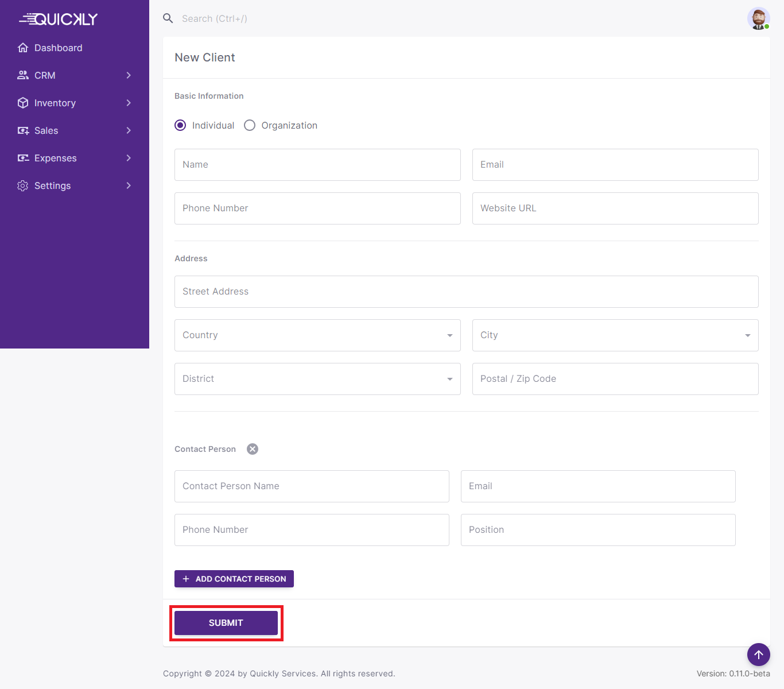Click the Inventory box icon
Viewport: 784px width, 689px height.
23,103
